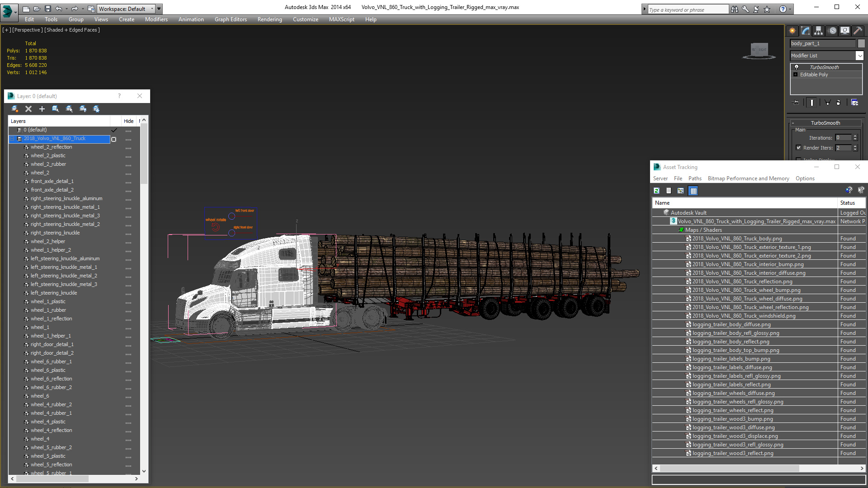Click Make Unique icon in modifier stack

point(827,103)
